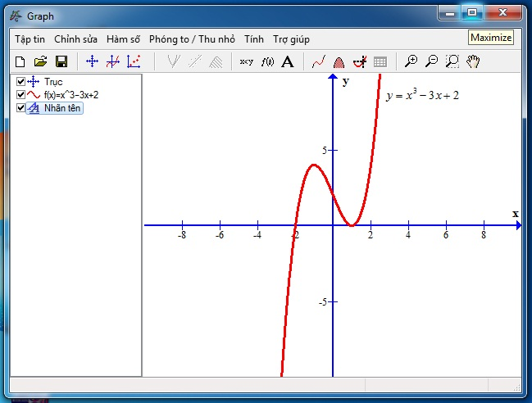Toggle the f(x)=x^3-3x+2 function checkbox
Viewport: 532px width, 403px height.
point(20,95)
